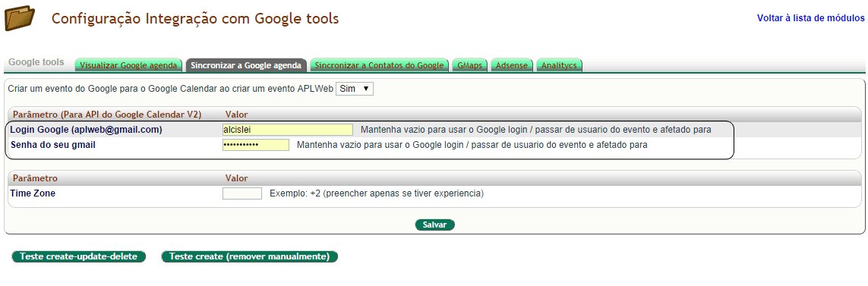Click the Senha do seu gmail label
Screen dimensions: 868x286
53,145
